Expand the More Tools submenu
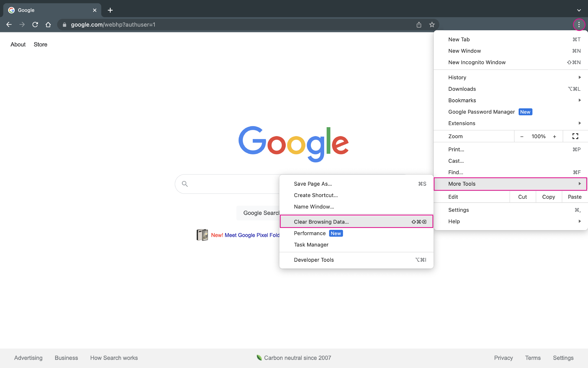 [x=510, y=184]
